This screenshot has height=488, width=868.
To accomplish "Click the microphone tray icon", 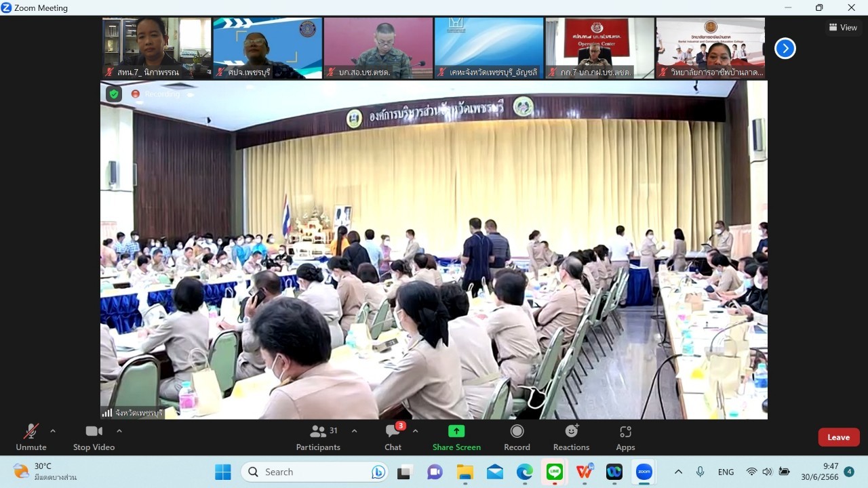I will click(x=700, y=472).
